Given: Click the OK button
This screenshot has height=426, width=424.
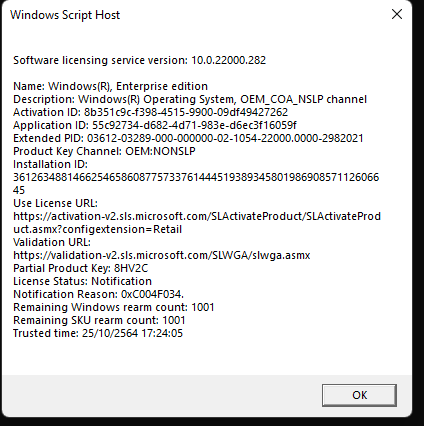Looking at the screenshot, I should click(359, 395).
